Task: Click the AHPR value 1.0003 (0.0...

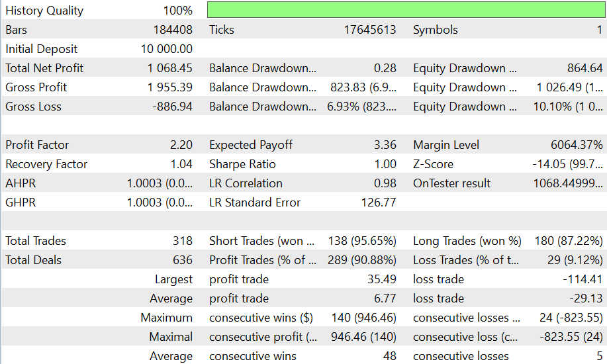Action: [x=160, y=183]
